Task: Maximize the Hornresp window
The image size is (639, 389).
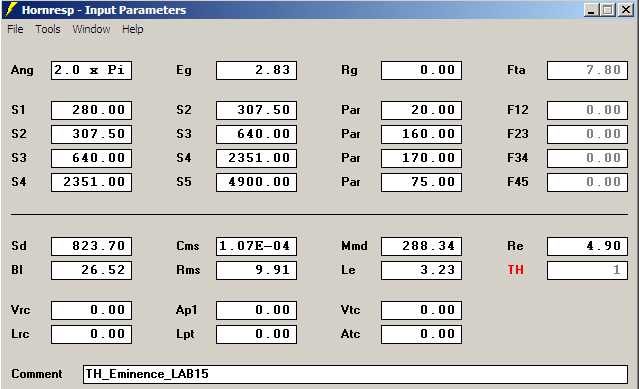Action: [x=607, y=10]
